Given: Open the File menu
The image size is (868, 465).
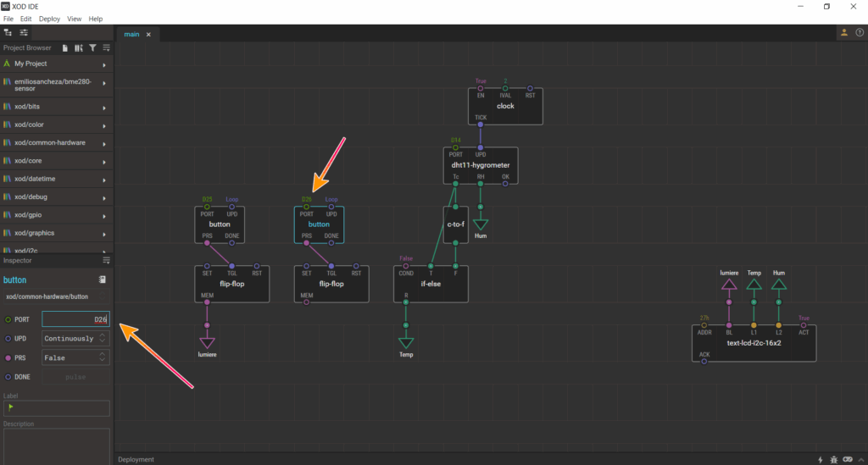Looking at the screenshot, I should [x=8, y=19].
